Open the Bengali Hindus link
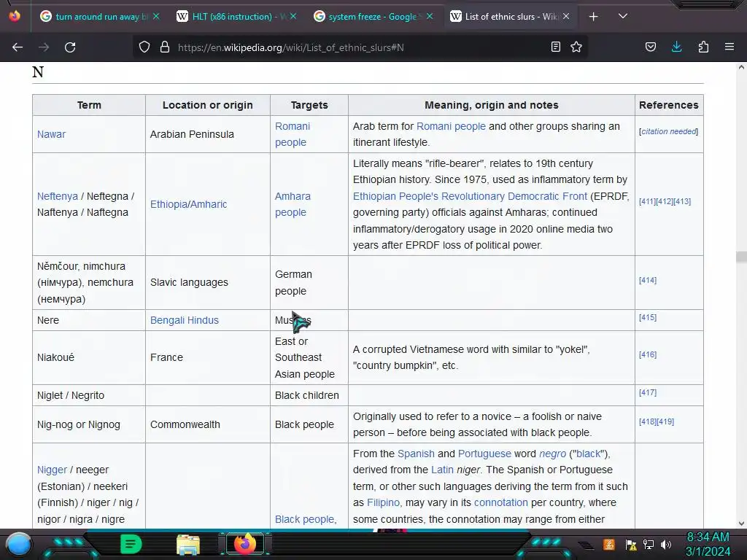This screenshot has width=747, height=560. pyautogui.click(x=185, y=320)
